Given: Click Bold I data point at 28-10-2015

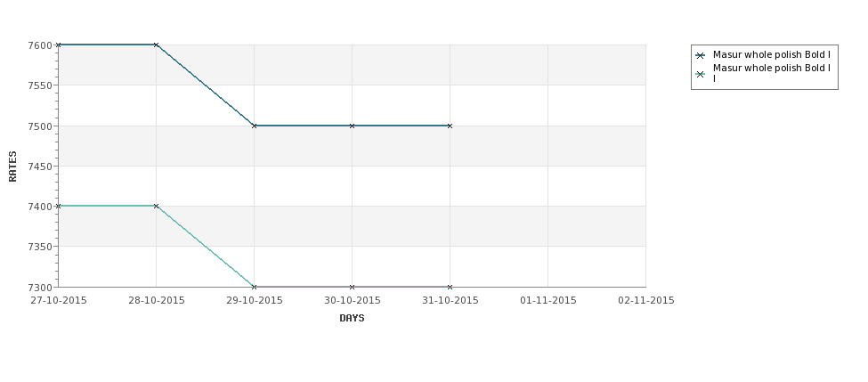Looking at the screenshot, I should (156, 45).
